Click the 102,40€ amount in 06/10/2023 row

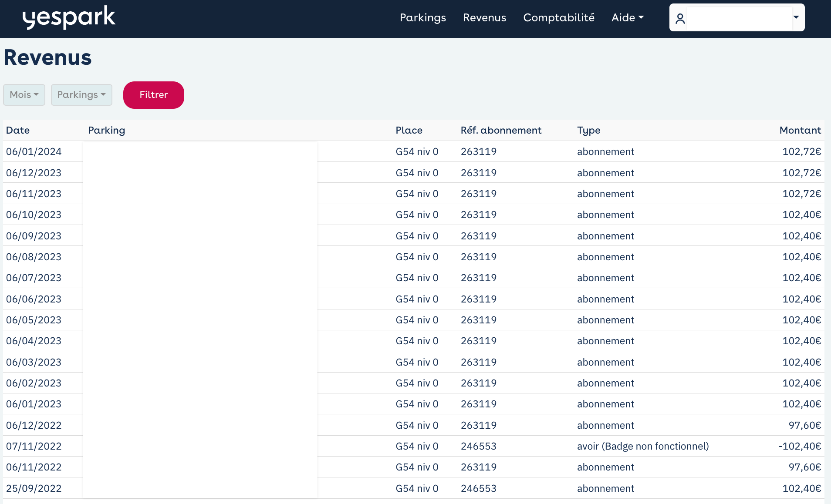click(x=802, y=215)
